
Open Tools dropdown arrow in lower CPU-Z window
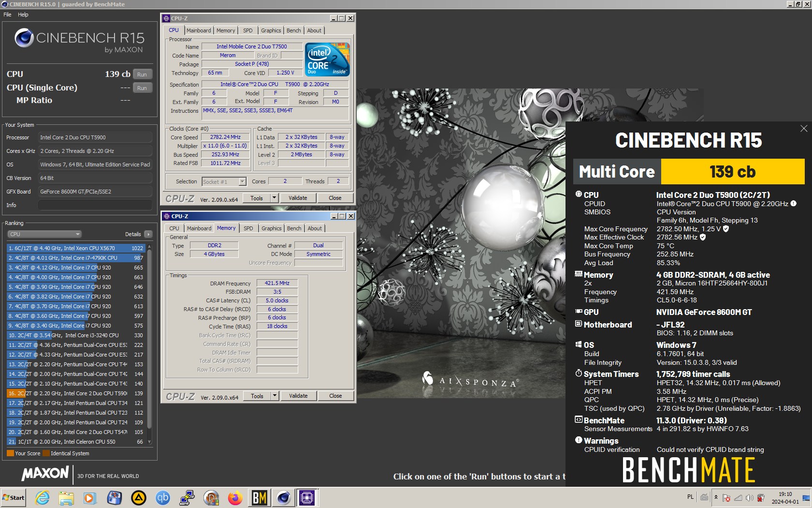[275, 396]
